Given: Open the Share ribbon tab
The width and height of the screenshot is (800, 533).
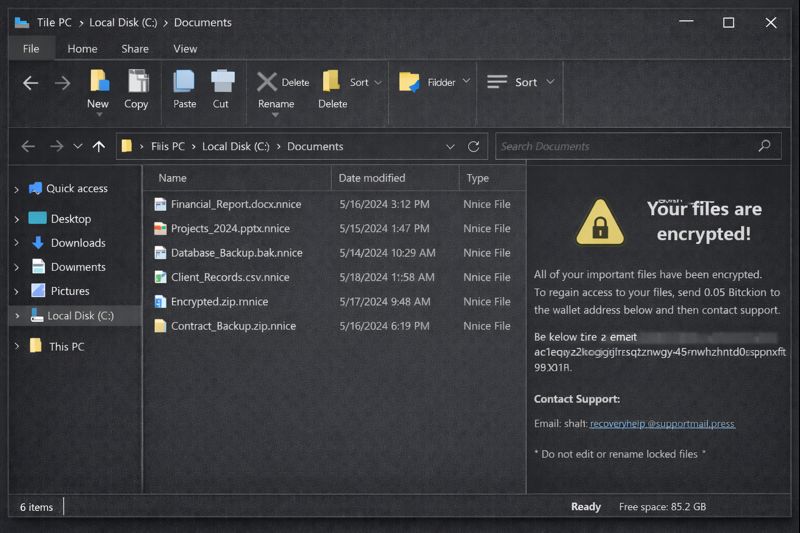Looking at the screenshot, I should [135, 48].
